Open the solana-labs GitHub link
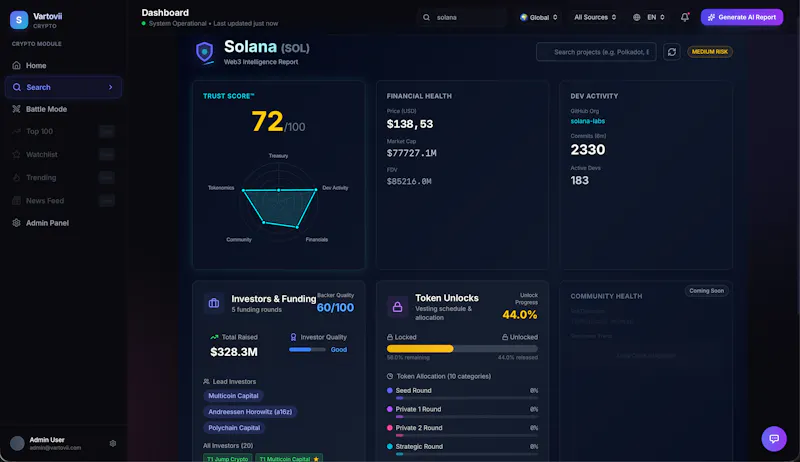Viewport: 800px width, 462px height. (588, 121)
